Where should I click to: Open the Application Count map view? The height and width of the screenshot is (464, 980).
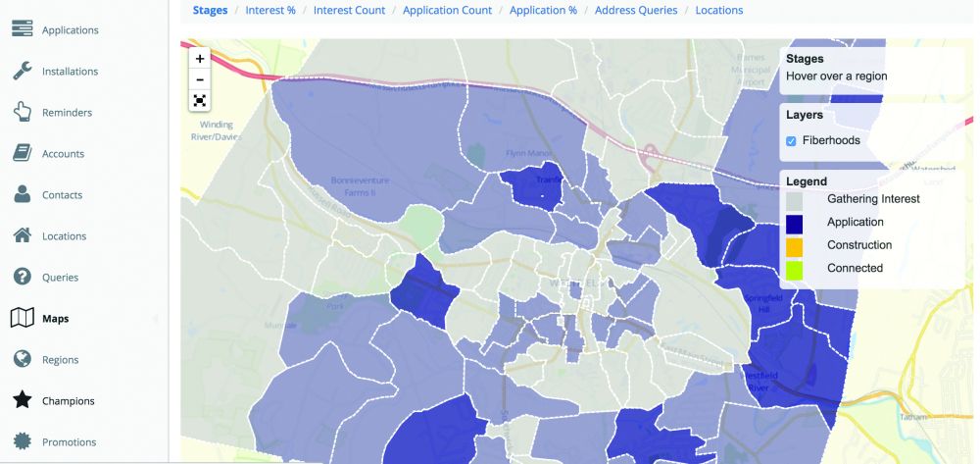(x=448, y=10)
